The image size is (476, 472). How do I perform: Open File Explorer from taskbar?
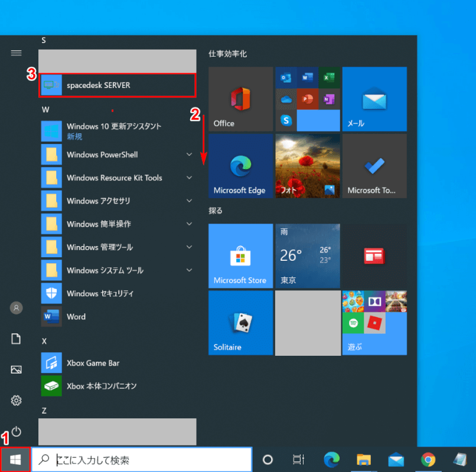[x=364, y=460]
